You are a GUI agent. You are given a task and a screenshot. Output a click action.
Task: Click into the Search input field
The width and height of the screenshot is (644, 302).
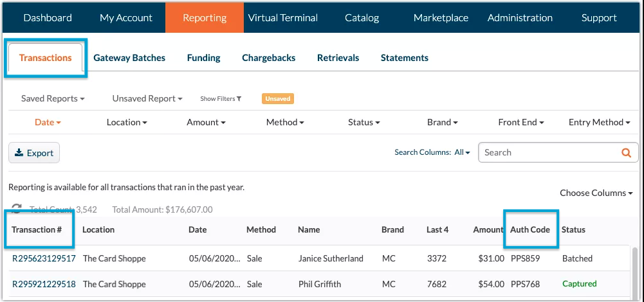coord(550,153)
